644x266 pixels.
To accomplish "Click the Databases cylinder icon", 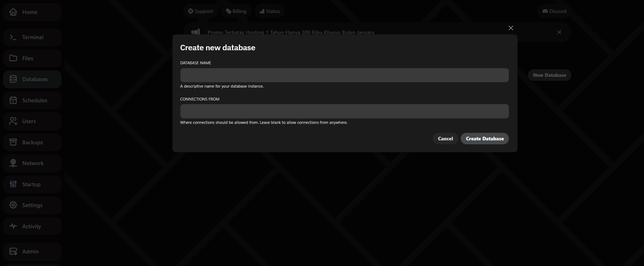I will (x=13, y=79).
